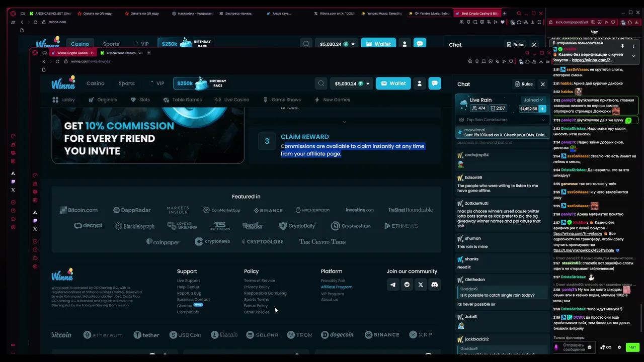Click the infinity icon in the Kick chat footer
This screenshot has width=644, height=362.
coord(609,347)
